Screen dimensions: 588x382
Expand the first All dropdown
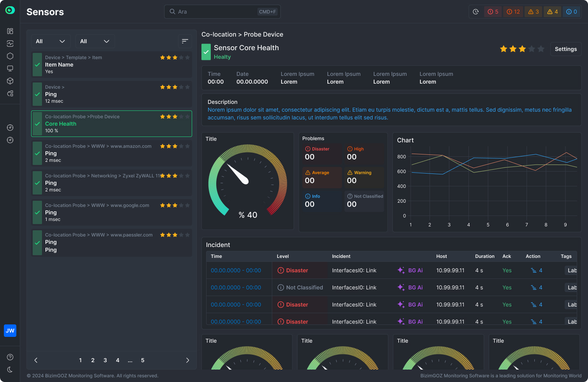pos(51,41)
